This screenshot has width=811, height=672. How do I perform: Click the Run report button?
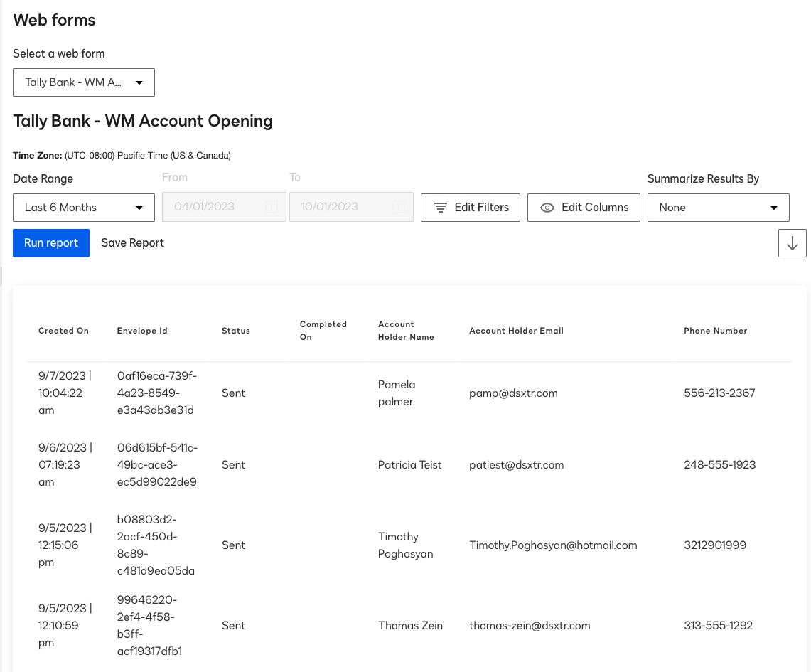pyautogui.click(x=50, y=242)
